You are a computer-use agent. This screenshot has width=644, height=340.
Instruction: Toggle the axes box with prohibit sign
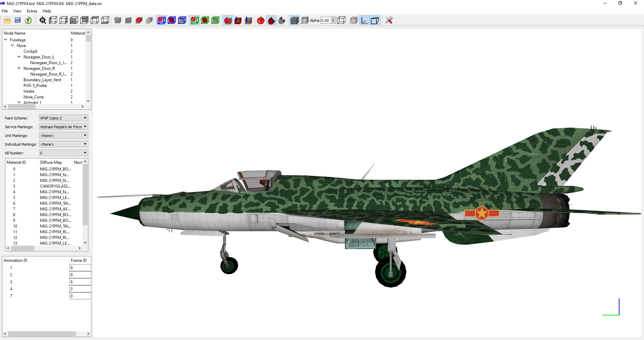[x=227, y=20]
